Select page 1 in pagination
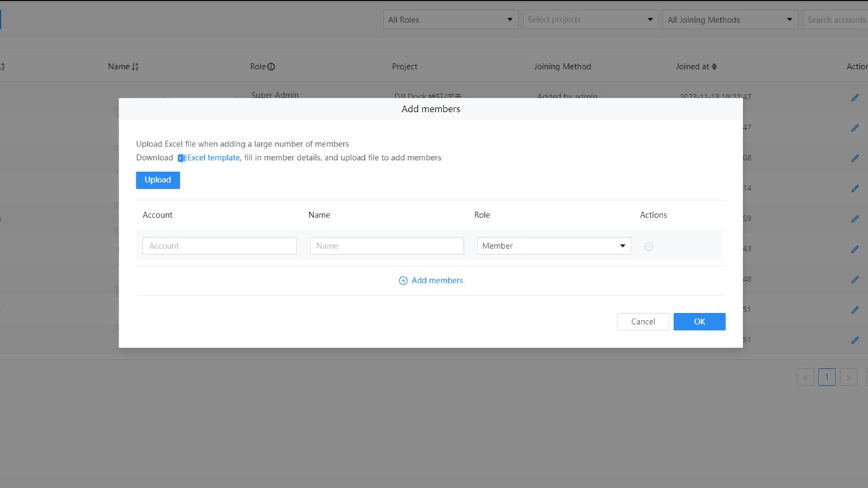This screenshot has width=868, height=488. click(827, 378)
